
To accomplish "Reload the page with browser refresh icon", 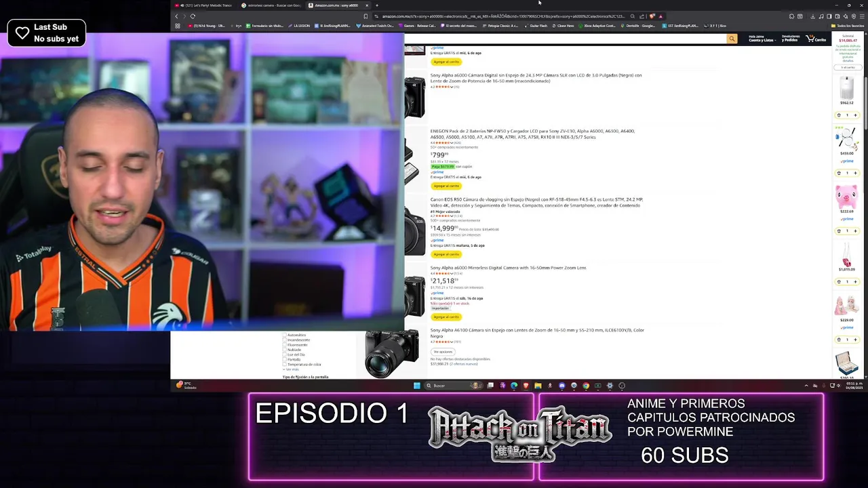I will 193,16.
